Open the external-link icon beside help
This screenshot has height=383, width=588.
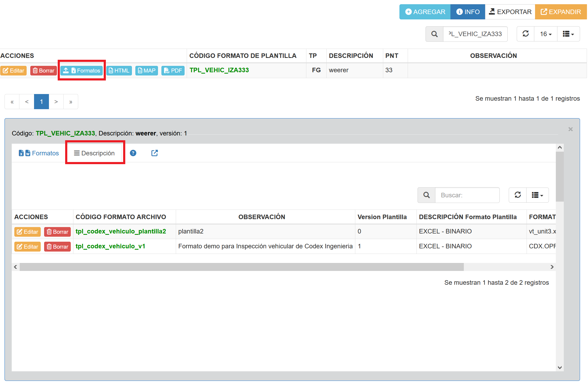pos(155,153)
